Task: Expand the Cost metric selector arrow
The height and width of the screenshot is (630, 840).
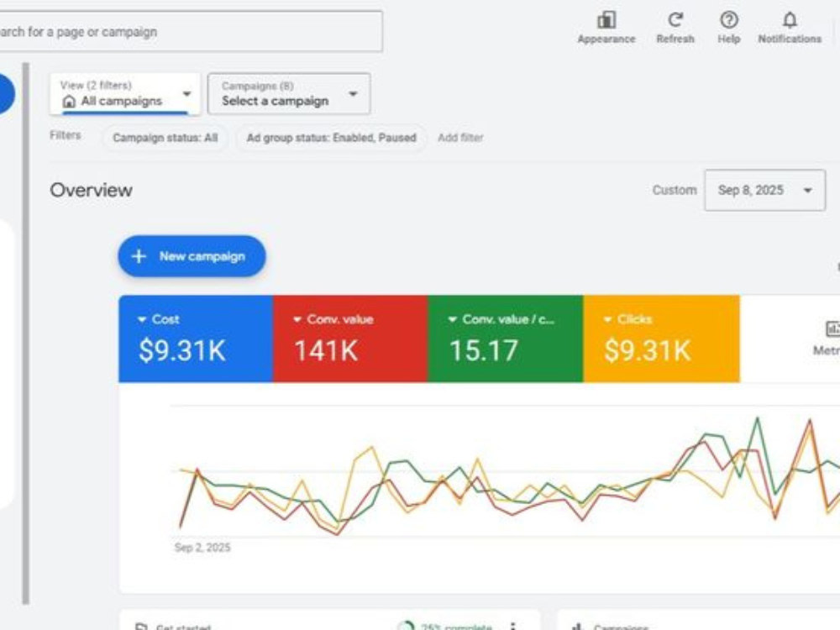Action: click(x=142, y=319)
